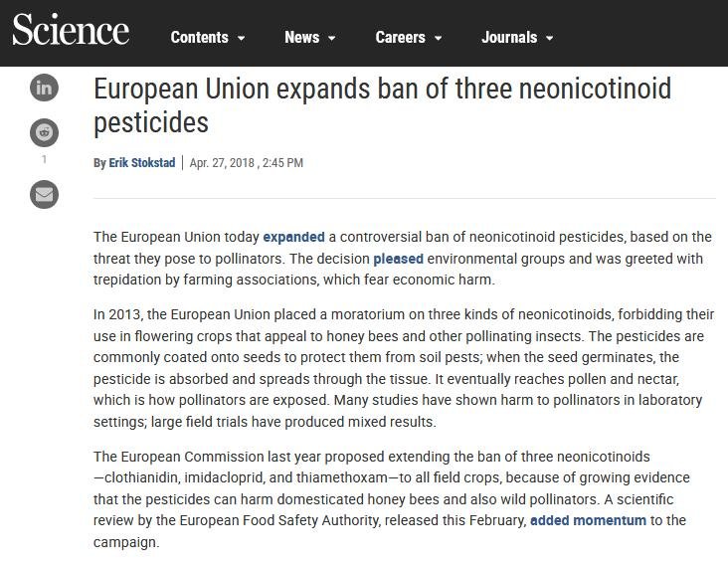Viewport: 728px width, 566px height.
Task: Click the Science logo
Action: pos(71,31)
